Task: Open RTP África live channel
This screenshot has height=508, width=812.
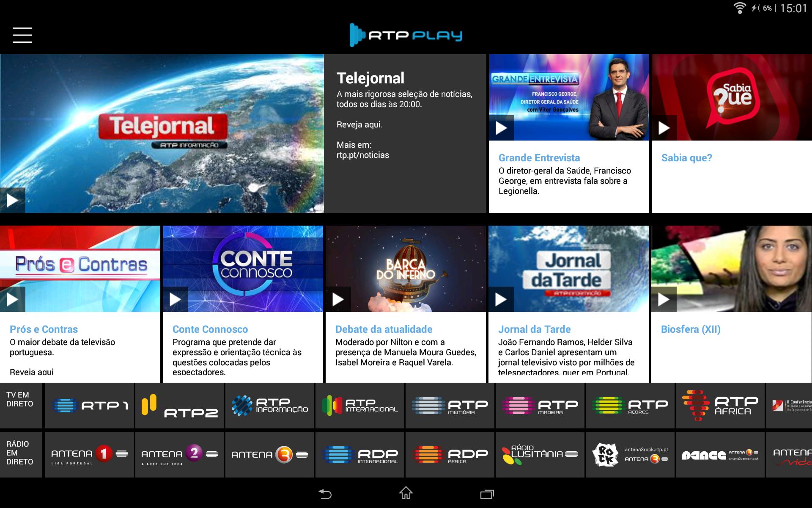Action: click(x=720, y=406)
